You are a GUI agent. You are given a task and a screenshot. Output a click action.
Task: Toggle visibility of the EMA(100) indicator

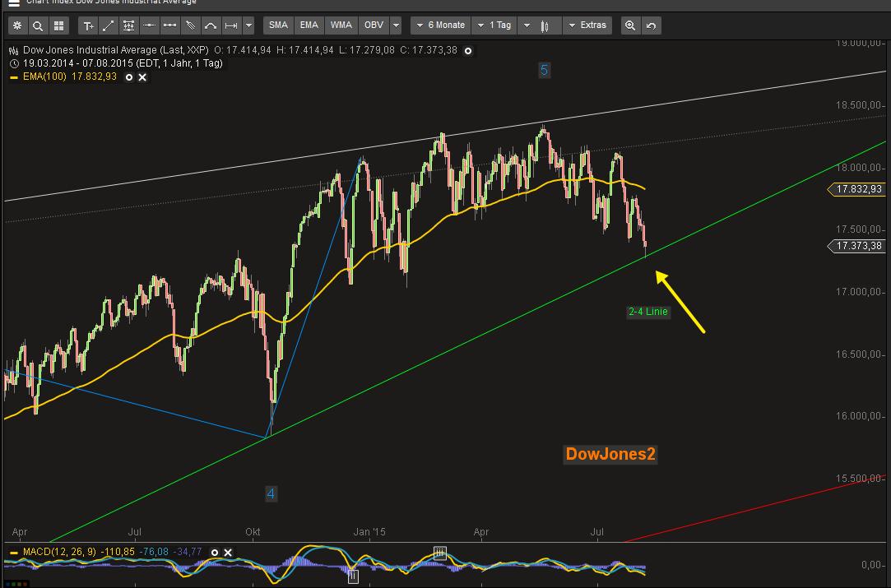coord(128,77)
